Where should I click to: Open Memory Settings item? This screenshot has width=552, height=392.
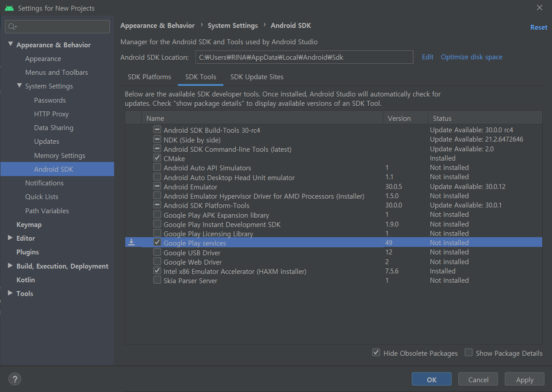[x=60, y=156]
